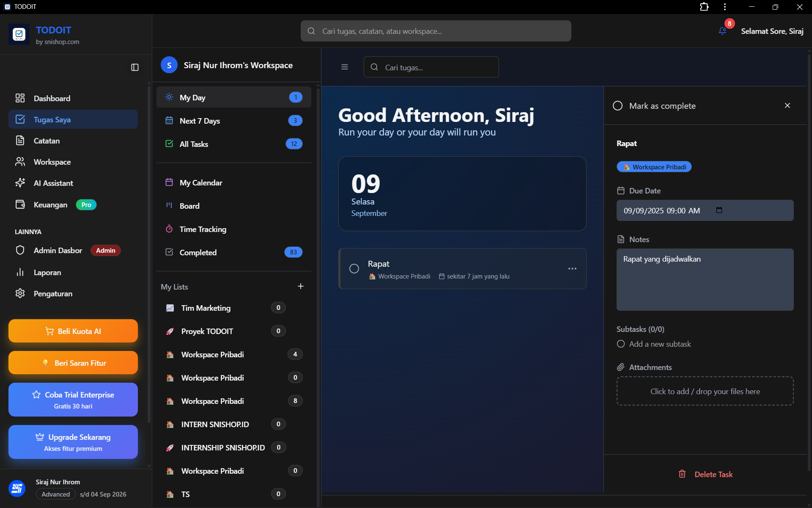The image size is (812, 508).
Task: Click the browser extensions puzzle icon
Action: pos(704,7)
